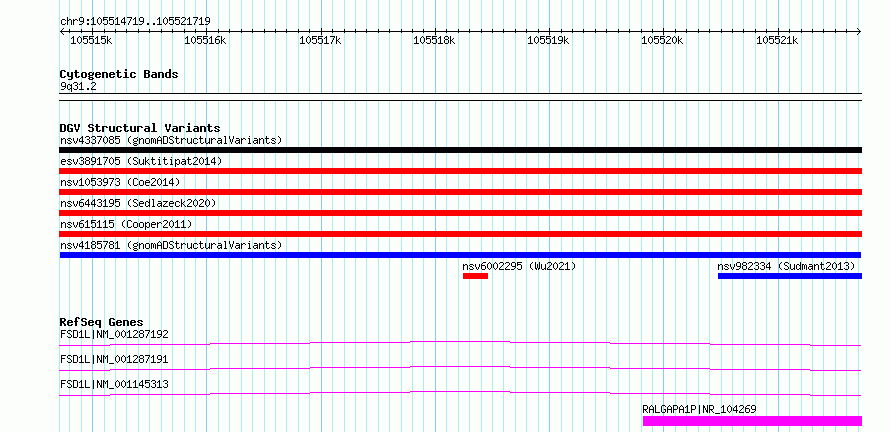This screenshot has height=432, width=890.
Task: Click the chr9:105514719..105521719 region label
Action: click(135, 22)
